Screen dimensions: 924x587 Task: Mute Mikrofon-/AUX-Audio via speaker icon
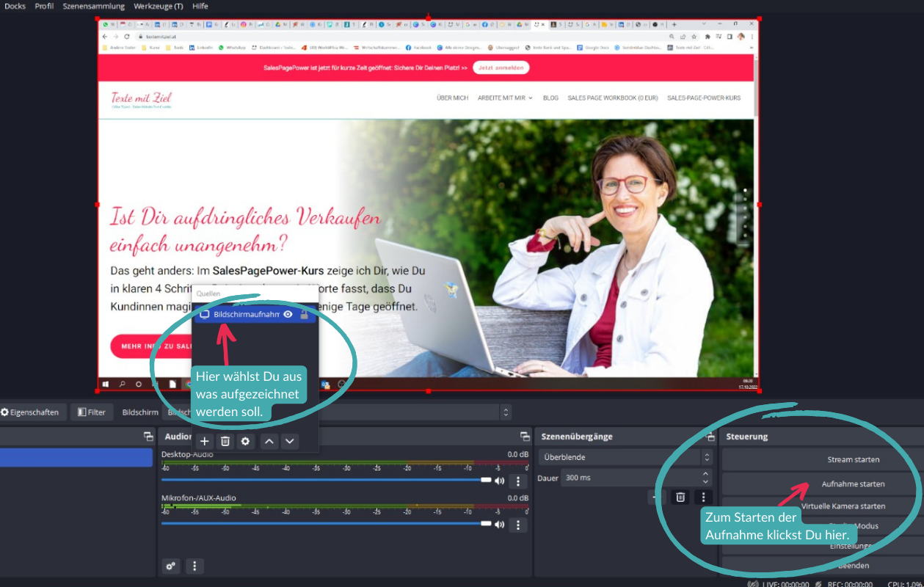click(x=500, y=525)
